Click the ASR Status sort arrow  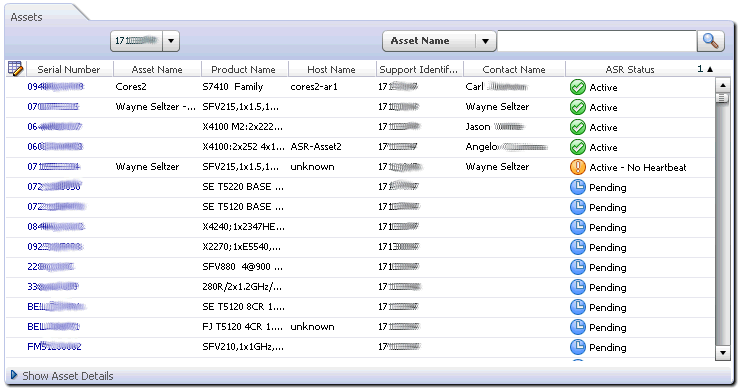click(710, 69)
